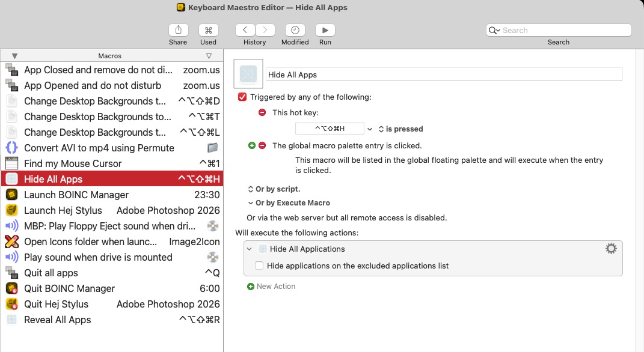Collapse the Hide All Applications action

coord(250,249)
